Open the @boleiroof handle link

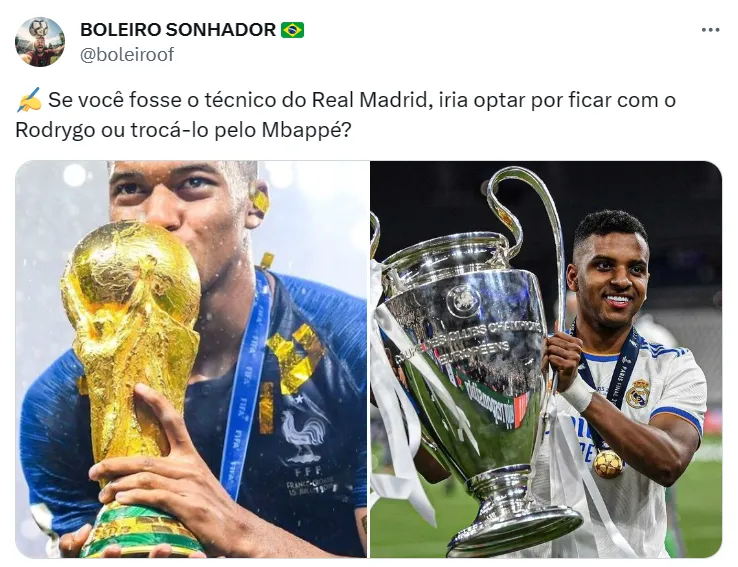point(127,55)
